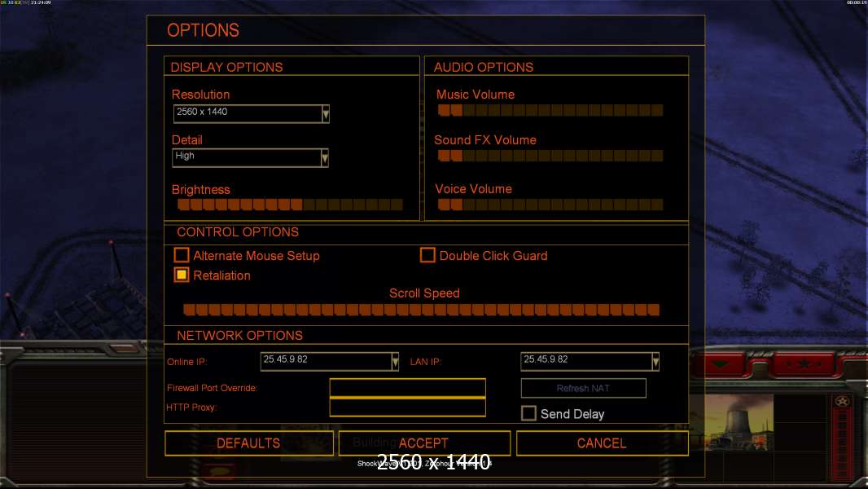Click the "Firewall Port Override:" label
This screenshot has height=489, width=868.
pyautogui.click(x=212, y=388)
